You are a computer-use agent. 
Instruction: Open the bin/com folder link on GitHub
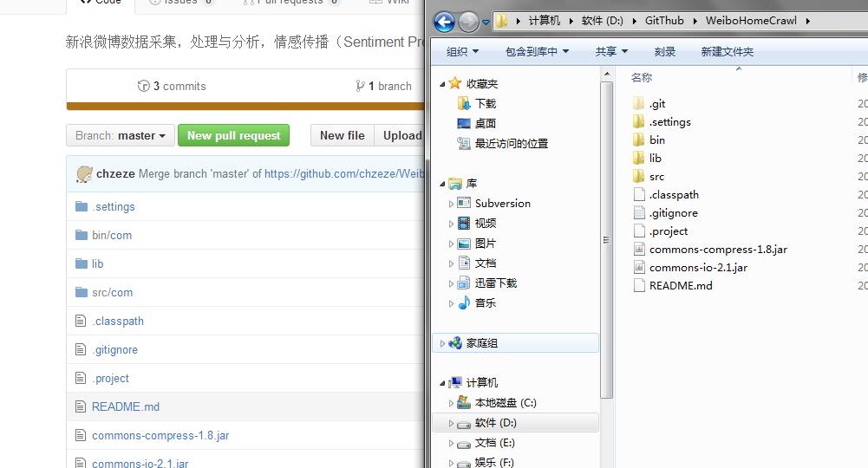112,235
